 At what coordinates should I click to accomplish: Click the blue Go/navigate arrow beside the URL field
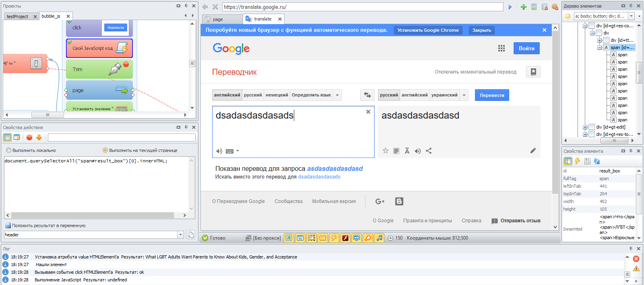[x=510, y=7]
